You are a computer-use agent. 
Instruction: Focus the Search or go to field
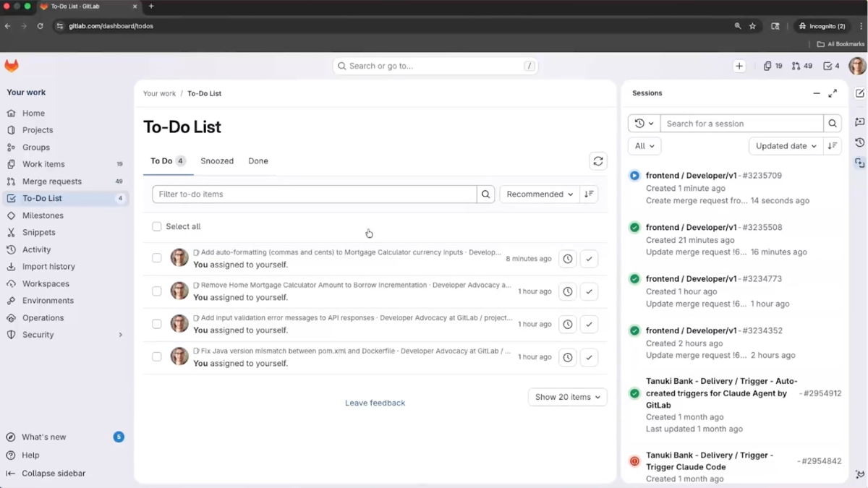tap(435, 66)
